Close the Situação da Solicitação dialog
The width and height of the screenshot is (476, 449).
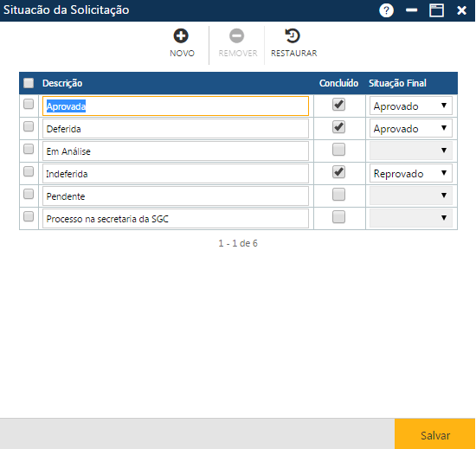(462, 10)
